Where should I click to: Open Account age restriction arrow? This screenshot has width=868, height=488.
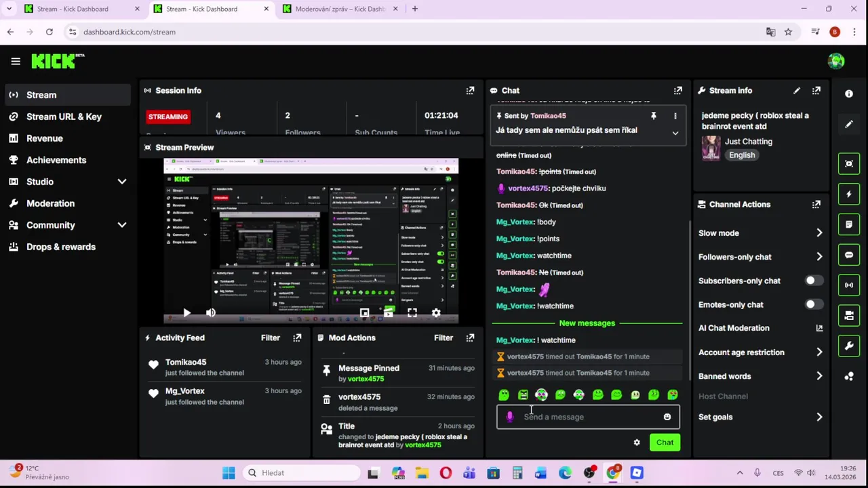[819, 352]
